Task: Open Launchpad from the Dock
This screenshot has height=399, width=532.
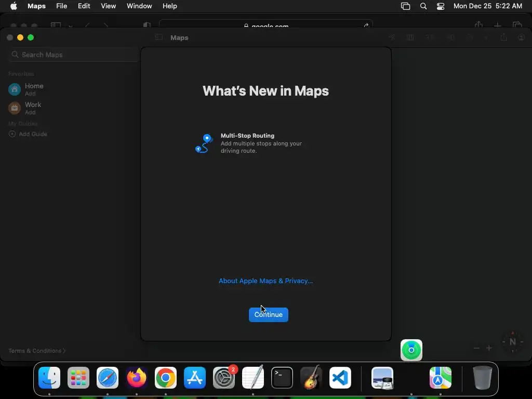Action: pyautogui.click(x=78, y=378)
